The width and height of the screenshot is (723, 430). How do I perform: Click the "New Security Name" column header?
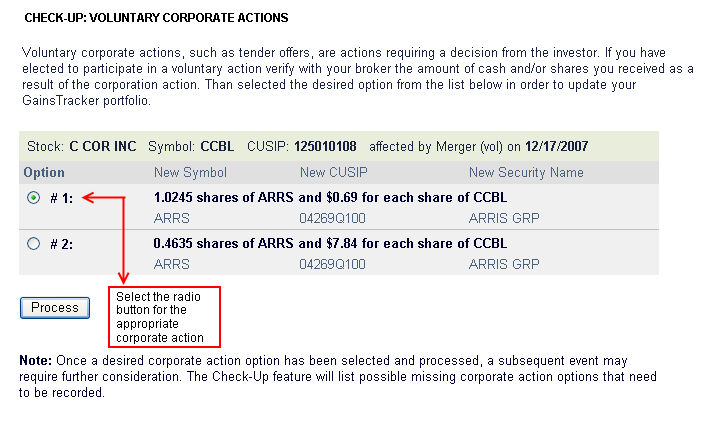click(526, 173)
